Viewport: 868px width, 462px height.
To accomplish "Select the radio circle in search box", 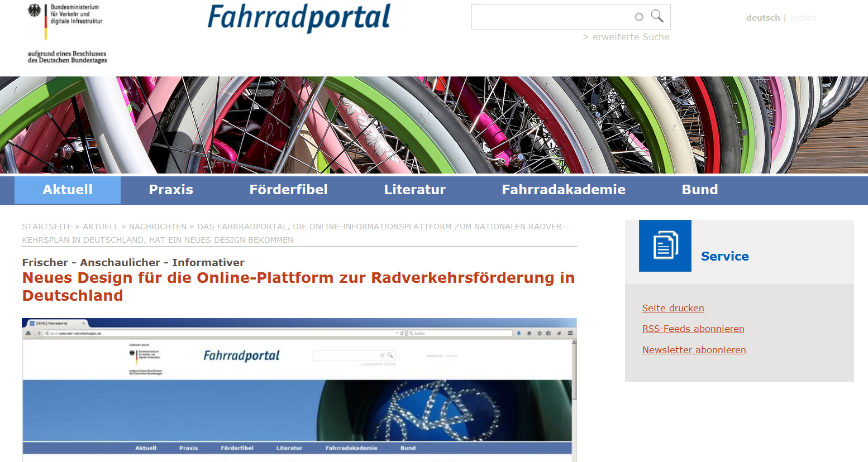I will point(639,17).
